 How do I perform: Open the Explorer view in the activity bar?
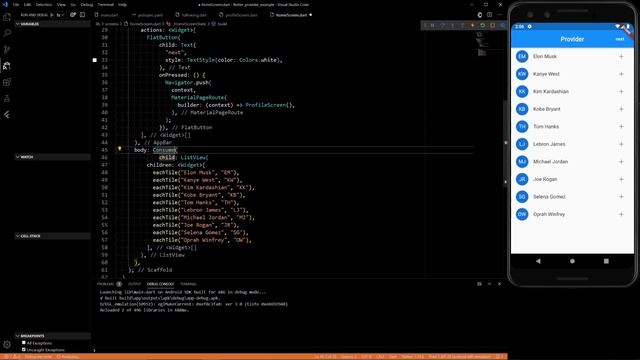7,17
